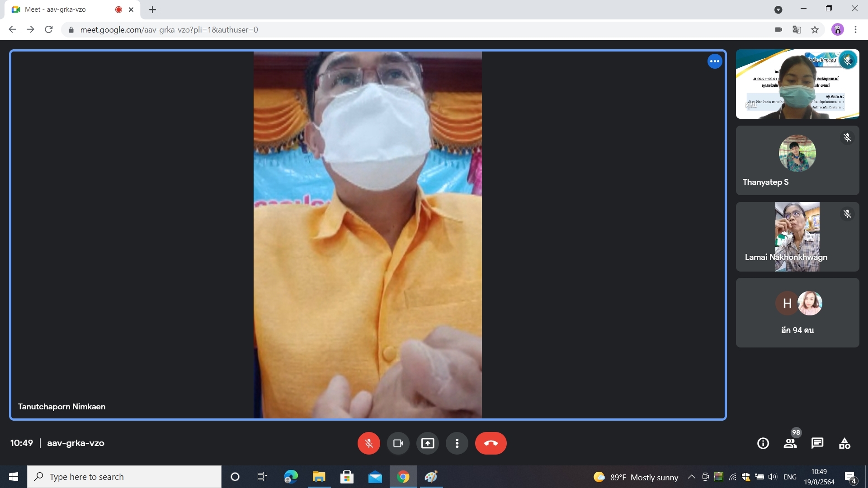Viewport: 868px width, 488px height.
Task: Turn off the camera
Action: click(398, 443)
